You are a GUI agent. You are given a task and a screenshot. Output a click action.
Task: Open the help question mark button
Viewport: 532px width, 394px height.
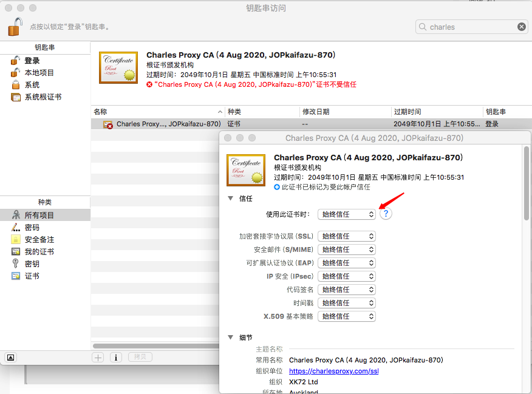pos(386,214)
